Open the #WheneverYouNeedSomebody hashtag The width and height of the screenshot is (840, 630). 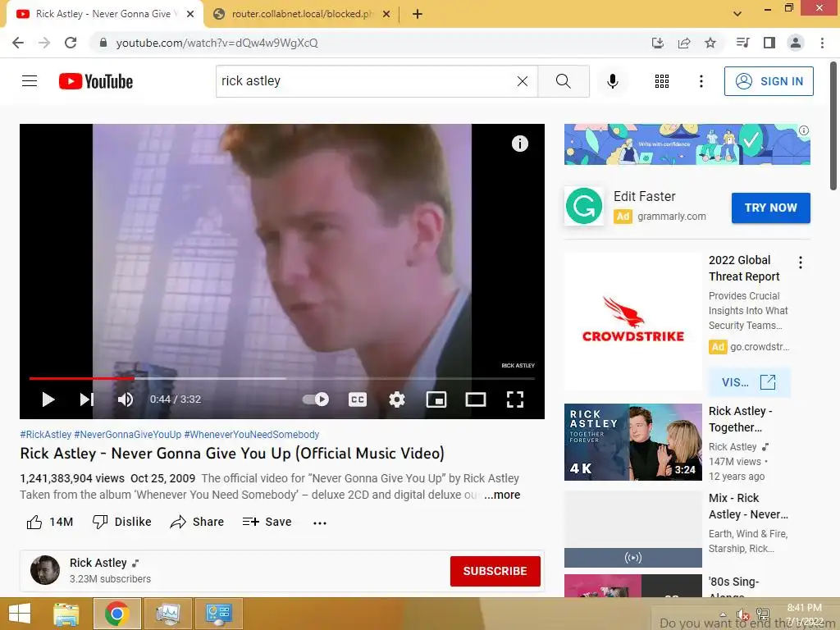click(251, 435)
